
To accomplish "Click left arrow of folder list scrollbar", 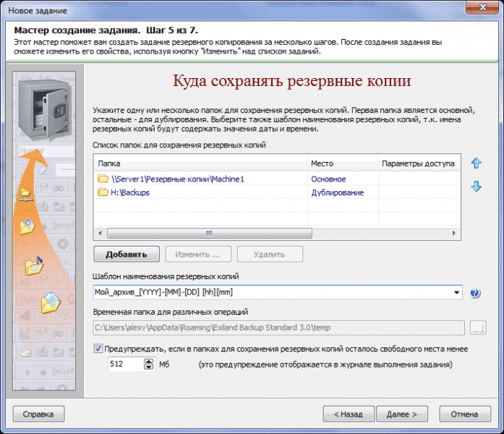I will [x=100, y=233].
